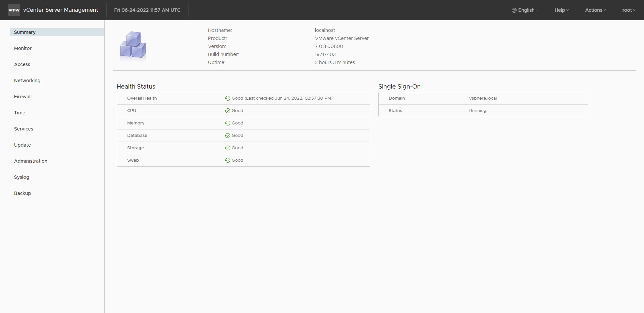
Task: Go to the Backup page
Action: pyautogui.click(x=22, y=193)
